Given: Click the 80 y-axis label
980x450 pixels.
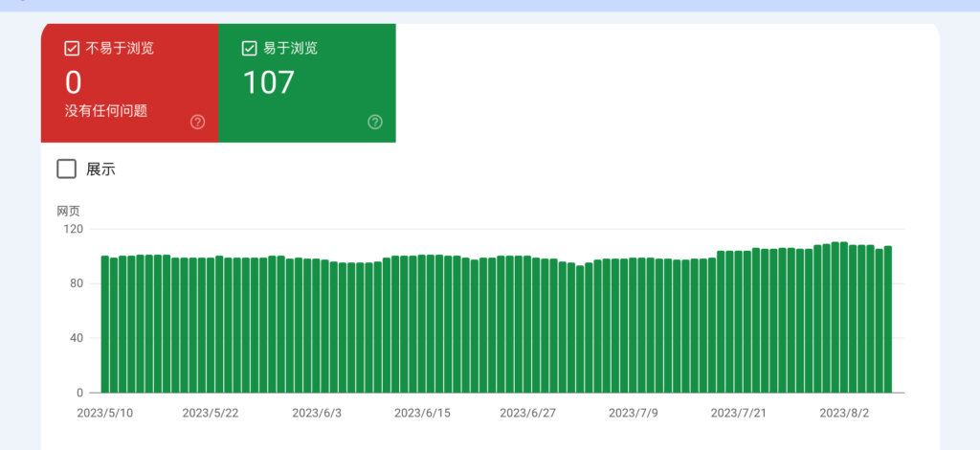Looking at the screenshot, I should (78, 283).
